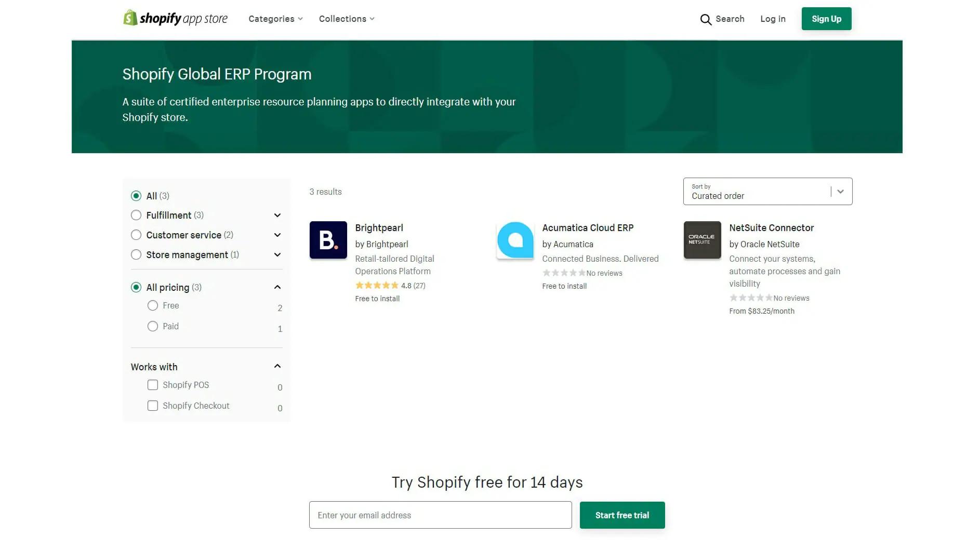Select the Free pricing option

point(153,306)
